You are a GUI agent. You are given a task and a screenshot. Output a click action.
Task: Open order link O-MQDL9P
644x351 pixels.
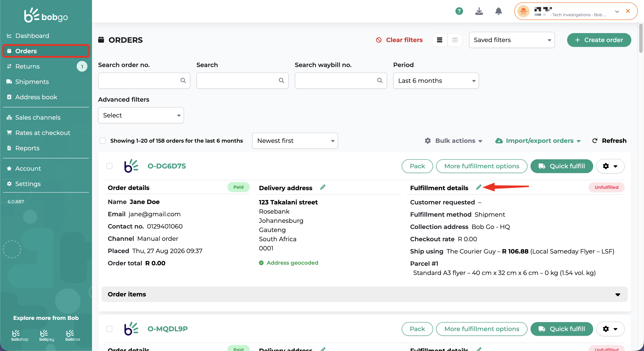pyautogui.click(x=168, y=329)
